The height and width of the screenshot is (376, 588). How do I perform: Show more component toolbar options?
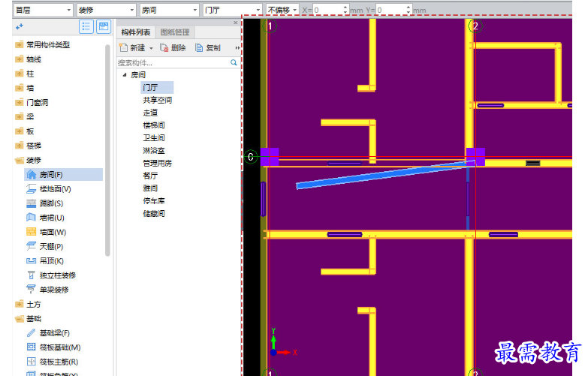click(x=237, y=47)
